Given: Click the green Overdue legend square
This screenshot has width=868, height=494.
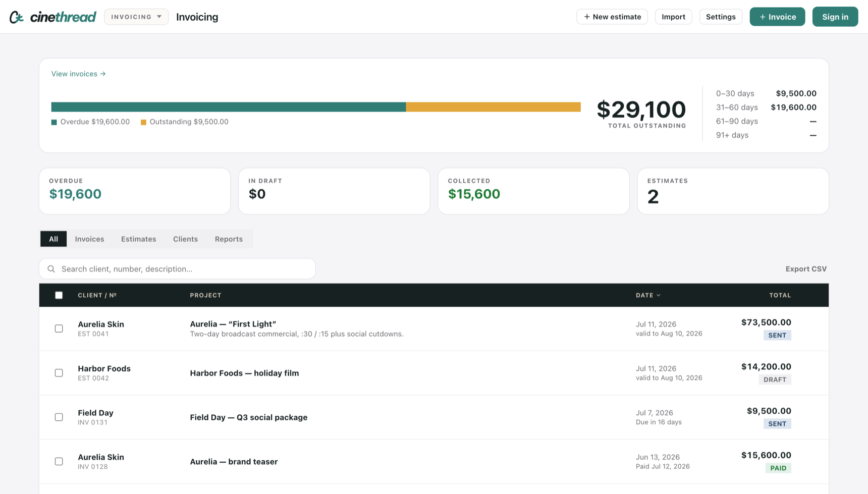Looking at the screenshot, I should pyautogui.click(x=54, y=122).
